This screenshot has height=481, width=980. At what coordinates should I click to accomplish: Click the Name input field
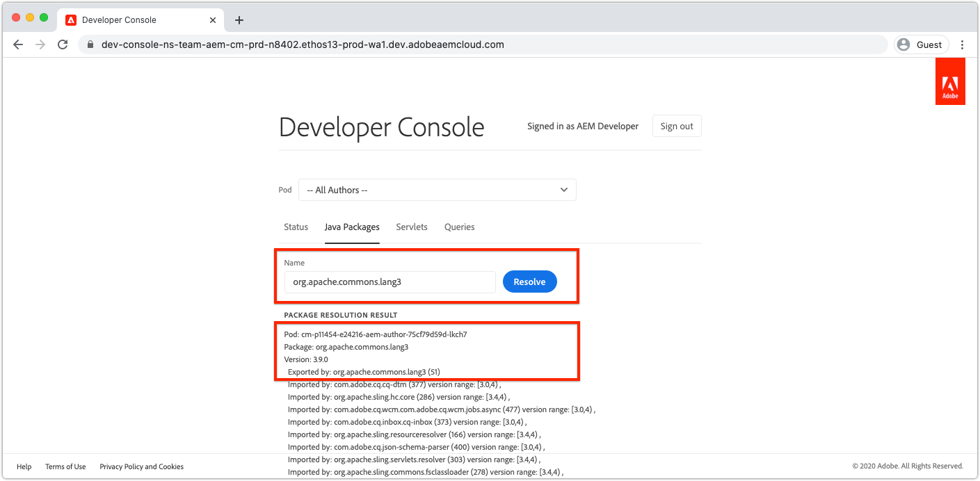(x=390, y=282)
